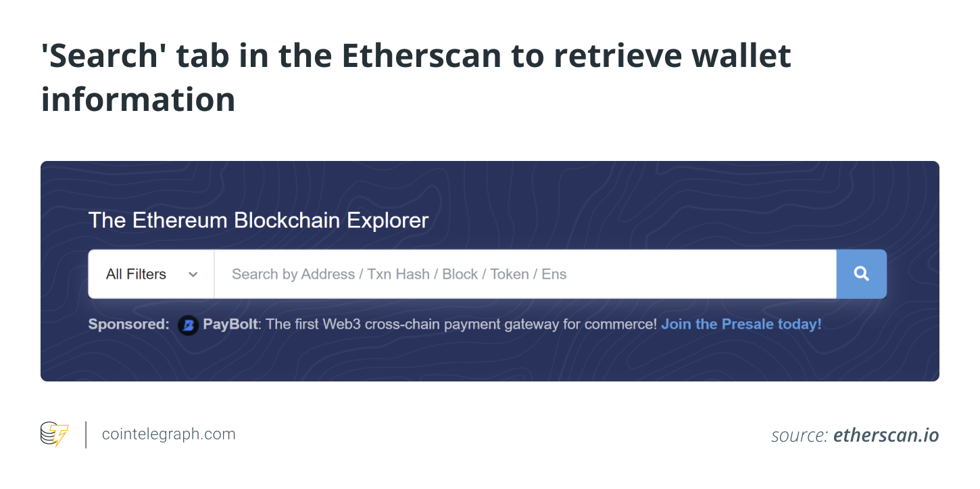Focus the Search by Address input field
The width and height of the screenshot is (980, 489).
525,274
